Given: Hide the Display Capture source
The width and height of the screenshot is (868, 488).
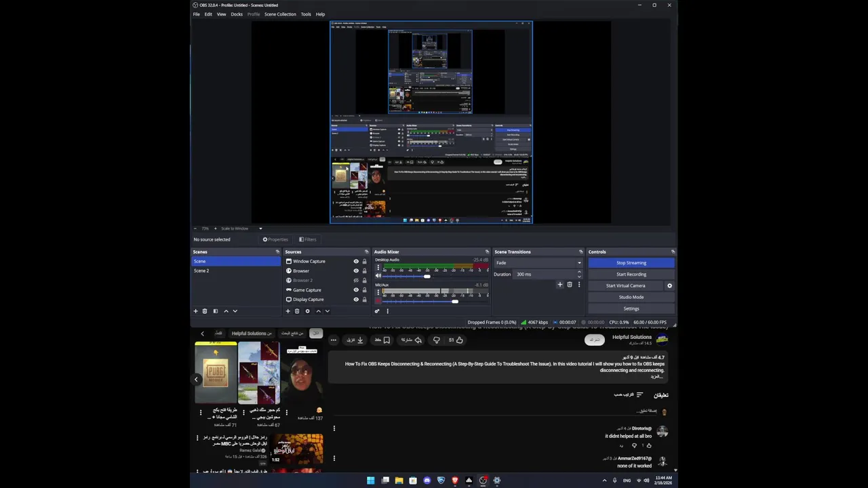Looking at the screenshot, I should pos(356,299).
